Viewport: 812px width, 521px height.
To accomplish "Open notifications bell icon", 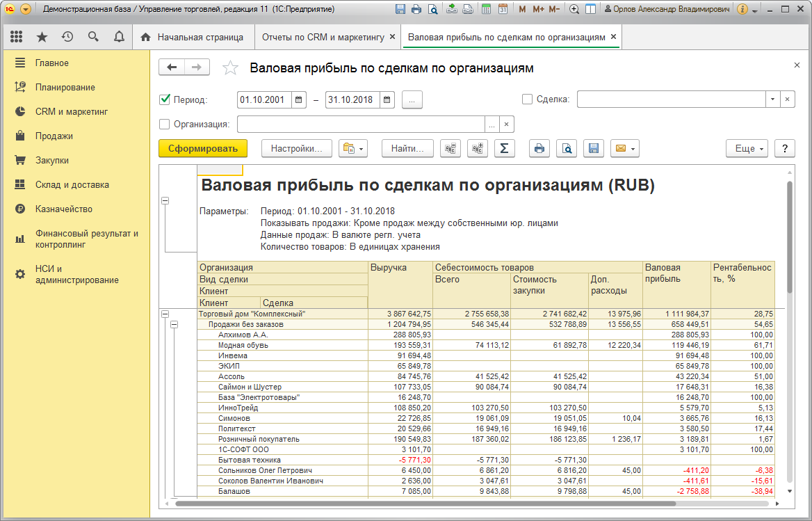I will (119, 37).
